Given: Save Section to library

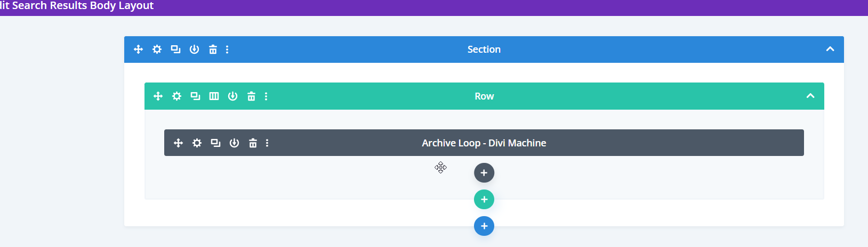Looking at the screenshot, I should 194,50.
